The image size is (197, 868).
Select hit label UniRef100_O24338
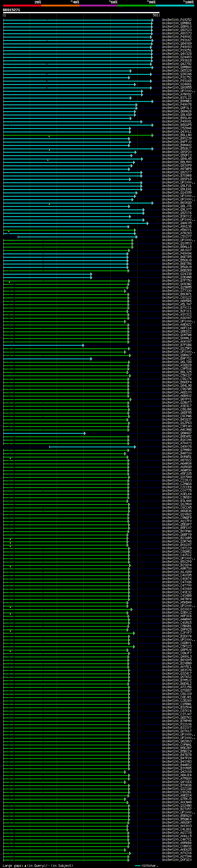[177, 274]
